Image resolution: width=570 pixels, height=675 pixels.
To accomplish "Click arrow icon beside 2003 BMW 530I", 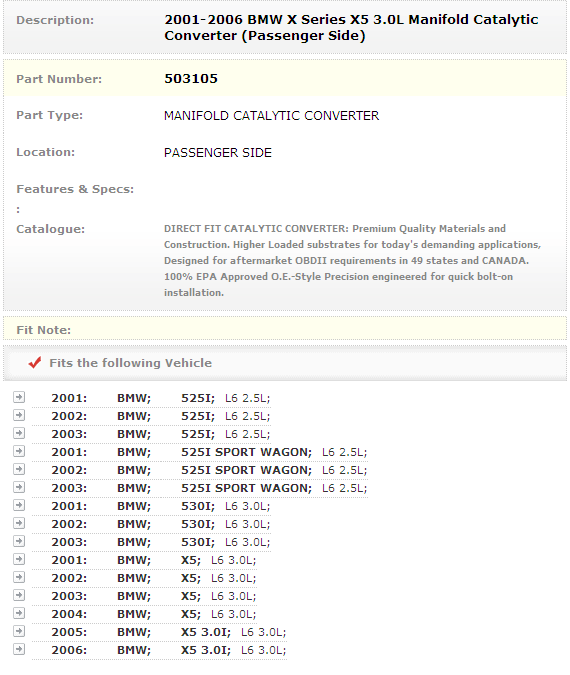I will (19, 541).
